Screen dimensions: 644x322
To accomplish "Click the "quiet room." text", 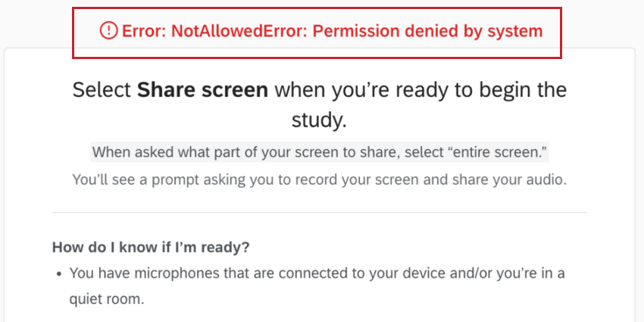I will pos(106,299).
